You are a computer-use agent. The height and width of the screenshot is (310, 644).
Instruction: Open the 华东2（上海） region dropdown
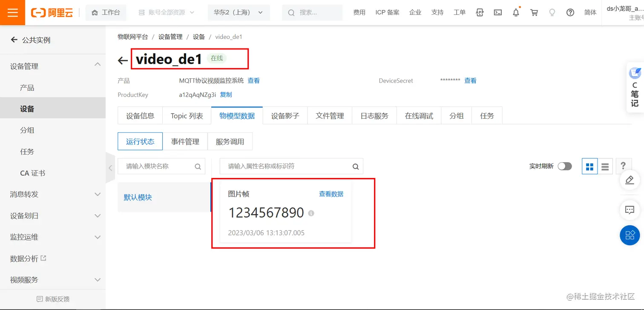[239, 12]
